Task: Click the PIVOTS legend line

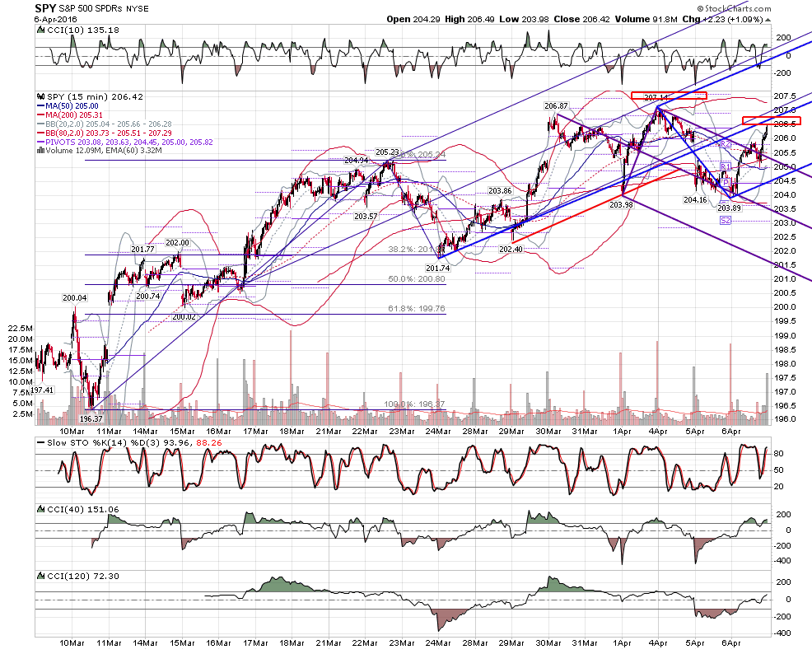Action: 125,142
